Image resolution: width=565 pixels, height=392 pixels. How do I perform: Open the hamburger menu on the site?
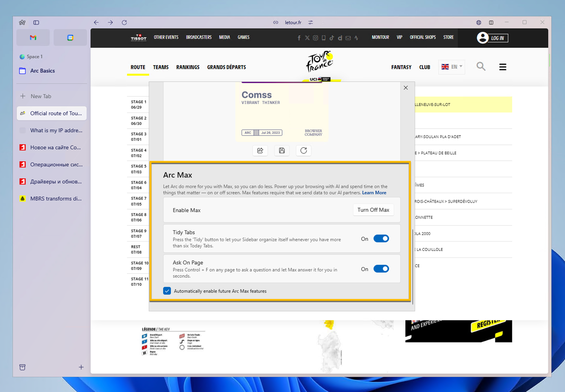coord(503,67)
